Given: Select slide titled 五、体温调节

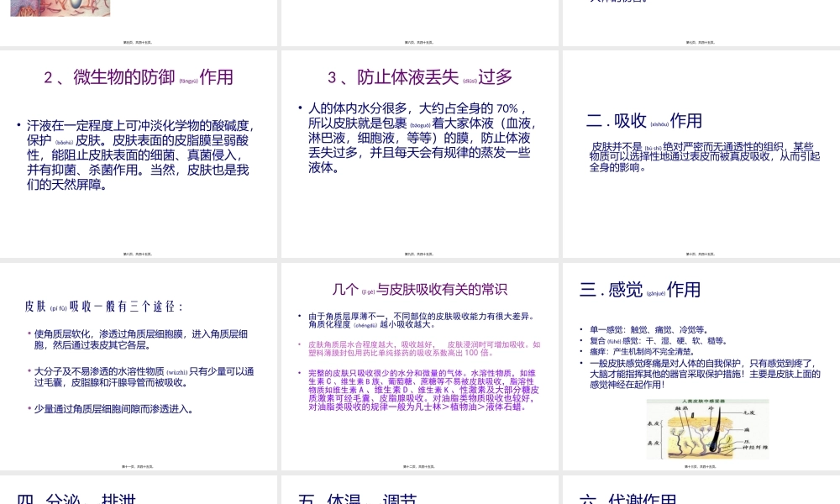Looking at the screenshot, I should coord(417,491).
